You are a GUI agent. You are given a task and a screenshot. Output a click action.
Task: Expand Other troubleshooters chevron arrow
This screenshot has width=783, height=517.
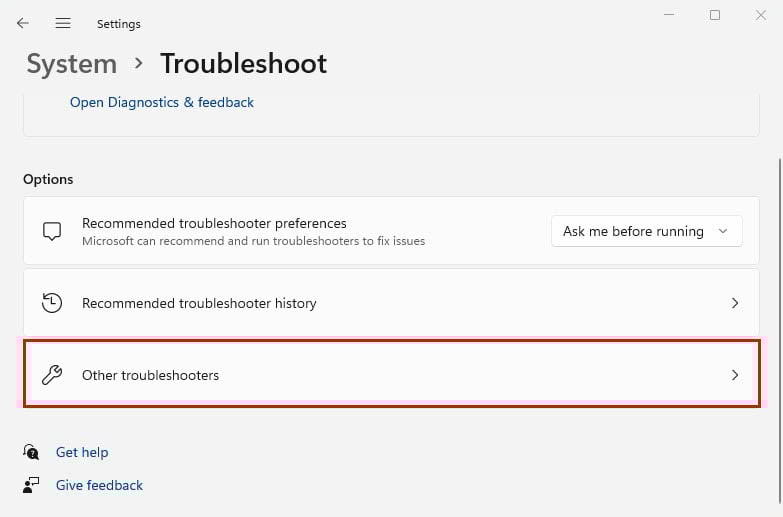click(x=735, y=375)
